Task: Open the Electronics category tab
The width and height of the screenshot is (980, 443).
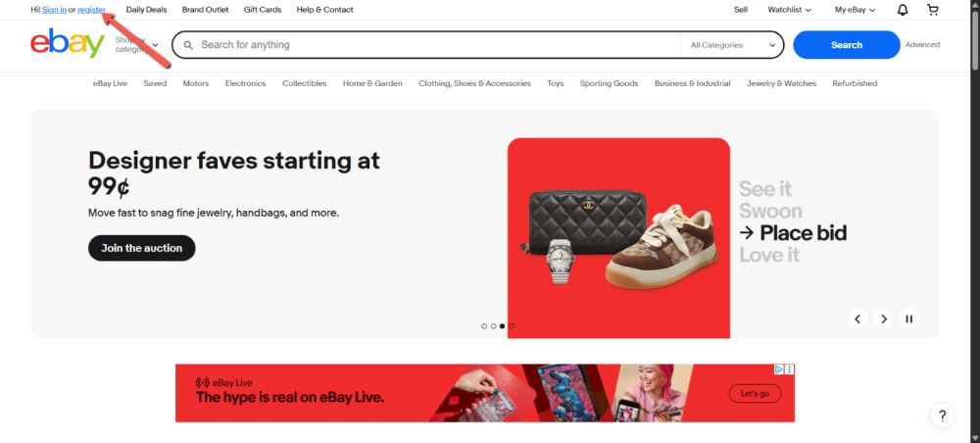Action: click(246, 83)
